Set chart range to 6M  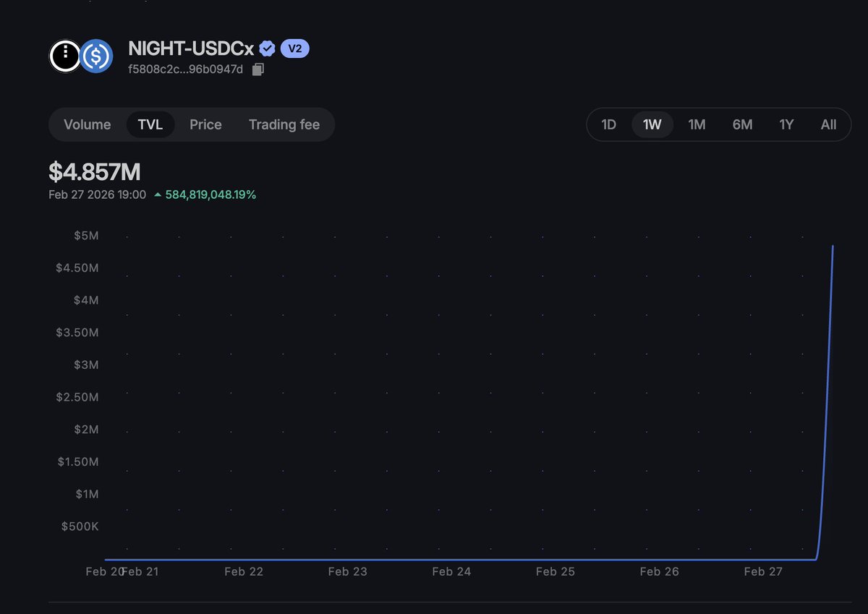coord(742,124)
